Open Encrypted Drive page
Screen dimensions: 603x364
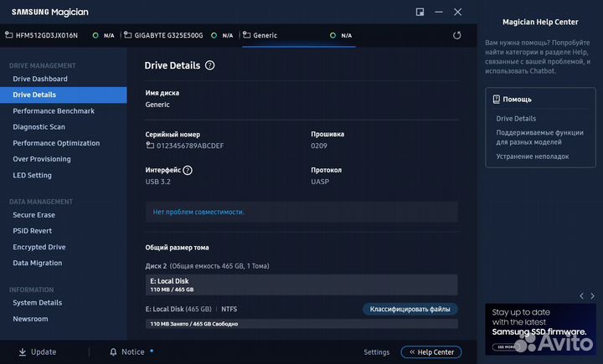[39, 247]
